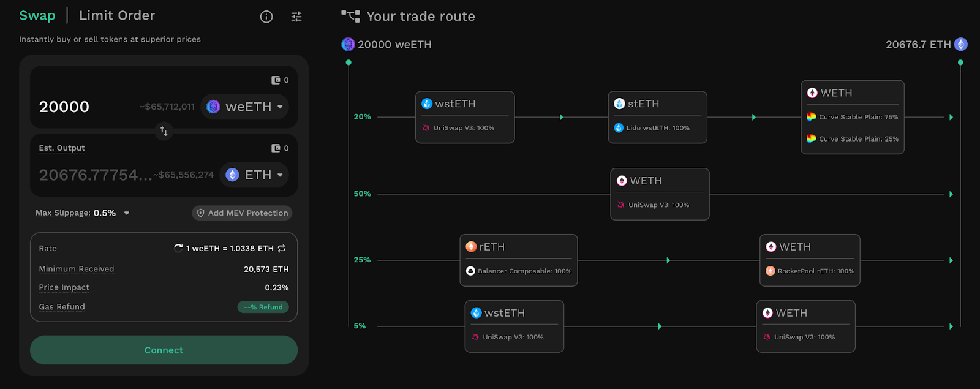Open the ETH output token dropdown
This screenshot has width=980, height=389.
254,175
